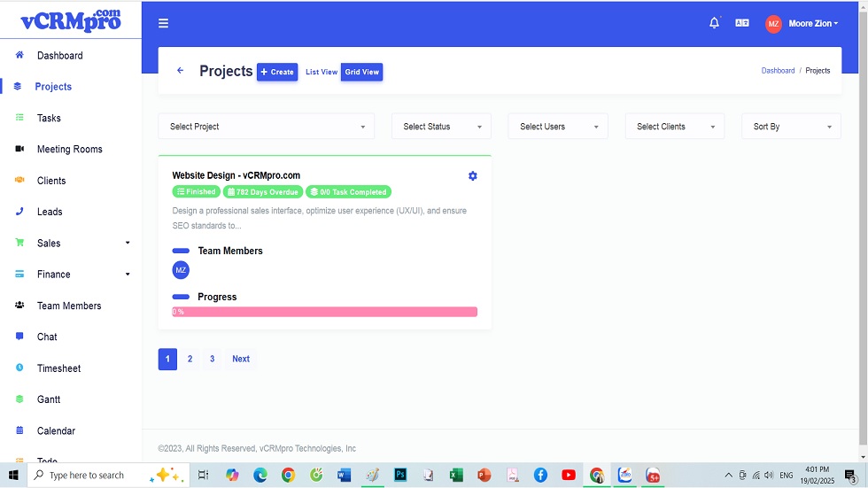The image size is (868, 488).
Task: Click the MZ team member avatar
Action: click(x=181, y=270)
